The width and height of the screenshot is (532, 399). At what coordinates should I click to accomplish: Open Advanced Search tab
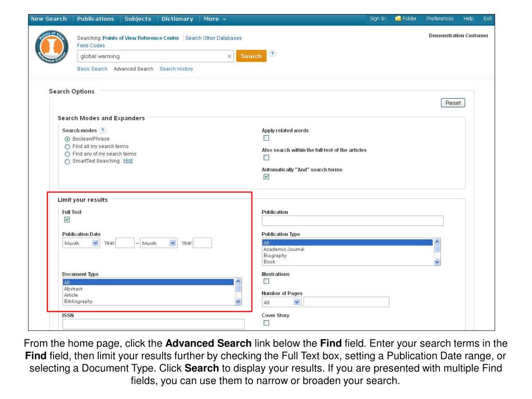point(134,69)
